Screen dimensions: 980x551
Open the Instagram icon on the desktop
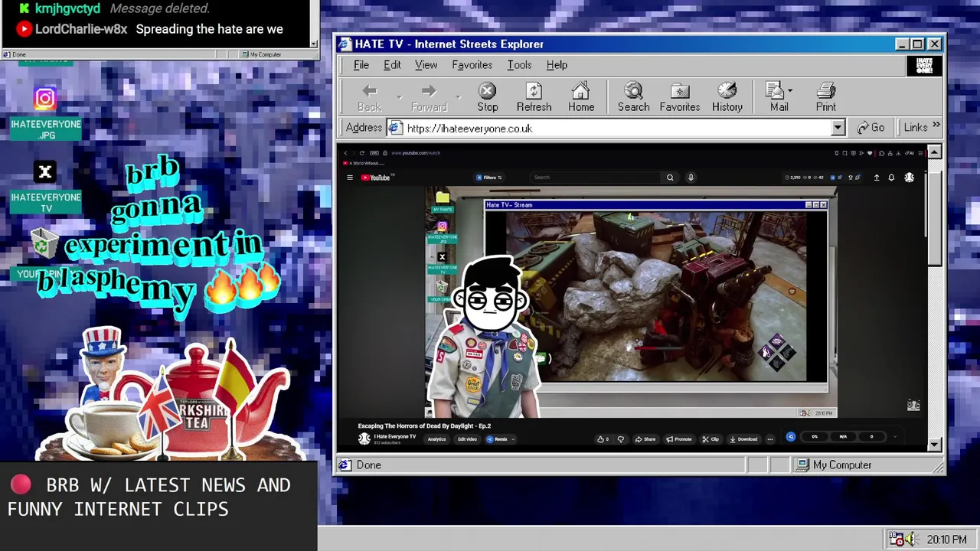45,99
